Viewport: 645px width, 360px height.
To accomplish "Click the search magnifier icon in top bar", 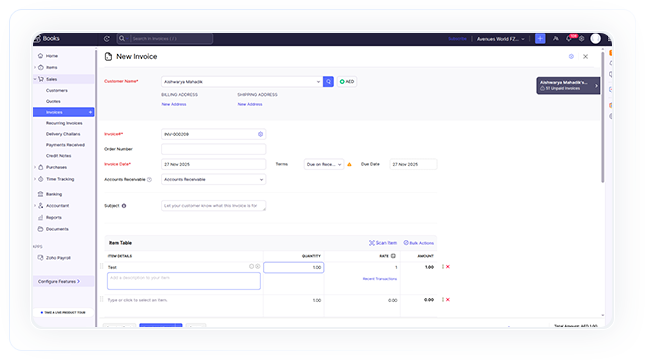I will coord(122,39).
